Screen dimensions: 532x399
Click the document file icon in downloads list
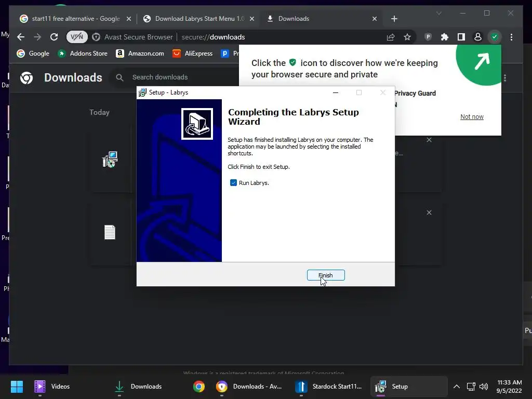pos(110,232)
